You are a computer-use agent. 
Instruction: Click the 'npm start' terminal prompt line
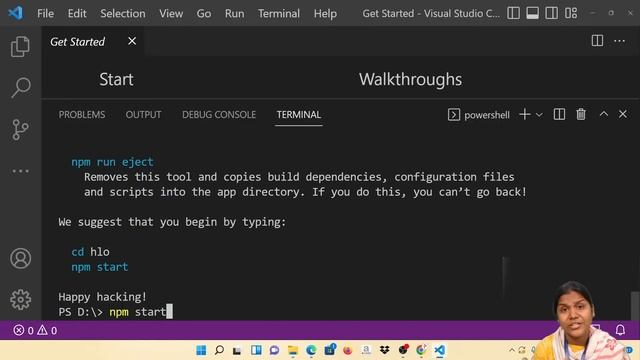[116, 312]
